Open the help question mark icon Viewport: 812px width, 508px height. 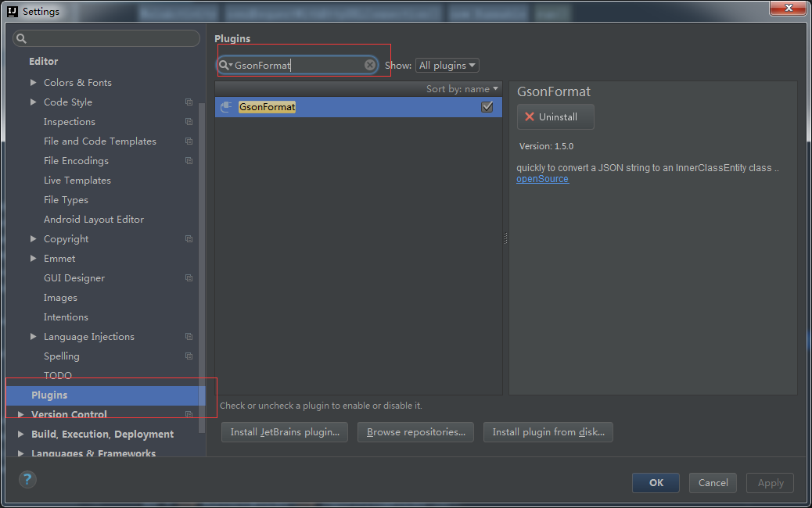(27, 480)
